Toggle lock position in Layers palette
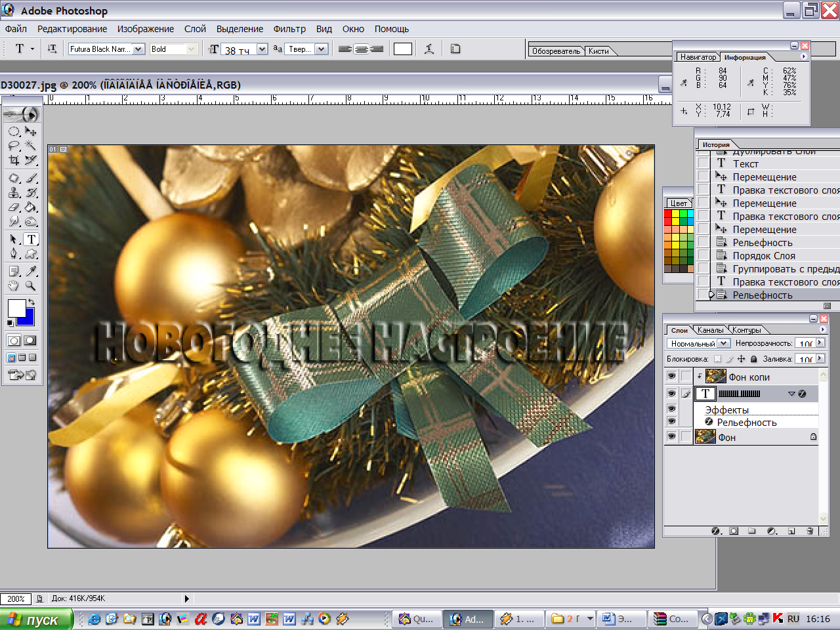The image size is (840, 630). click(x=742, y=359)
